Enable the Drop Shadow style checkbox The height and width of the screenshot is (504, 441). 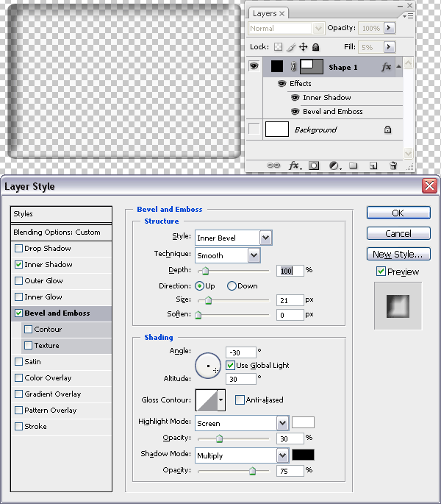point(18,249)
